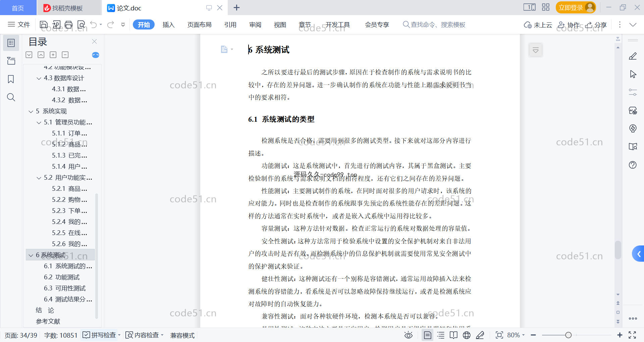Click the eye protection mode icon
The width and height of the screenshot is (644, 342).
pyautogui.click(x=409, y=335)
